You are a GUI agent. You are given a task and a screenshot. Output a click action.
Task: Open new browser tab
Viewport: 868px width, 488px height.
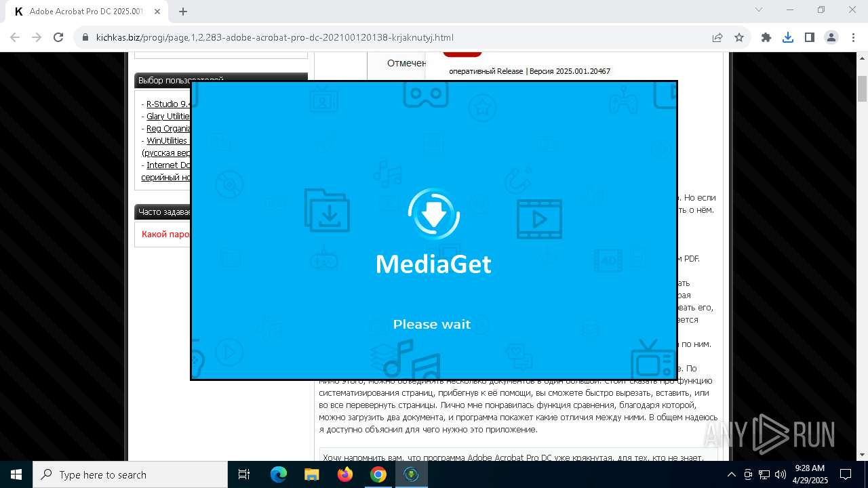[x=183, y=11]
